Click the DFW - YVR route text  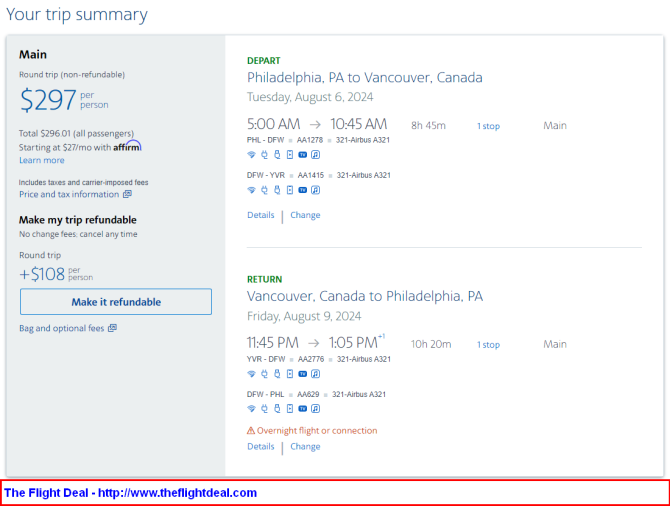tap(266, 175)
